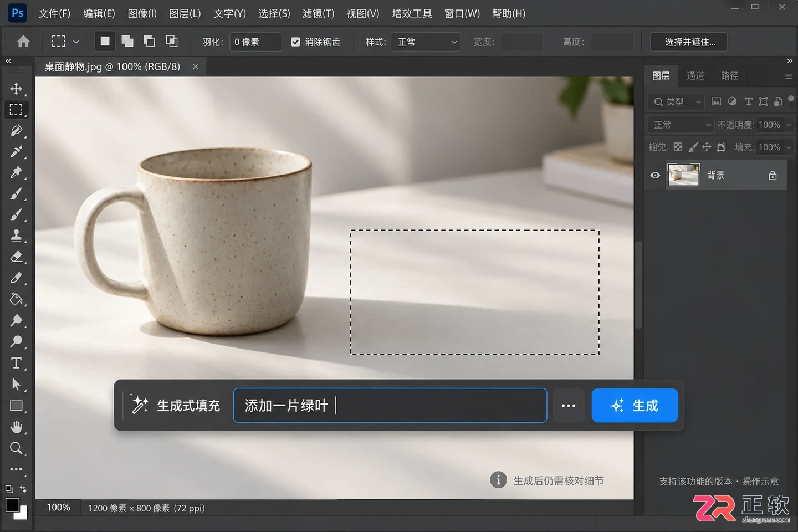798x532 pixels.
Task: Select the Hand tool
Action: click(x=16, y=427)
